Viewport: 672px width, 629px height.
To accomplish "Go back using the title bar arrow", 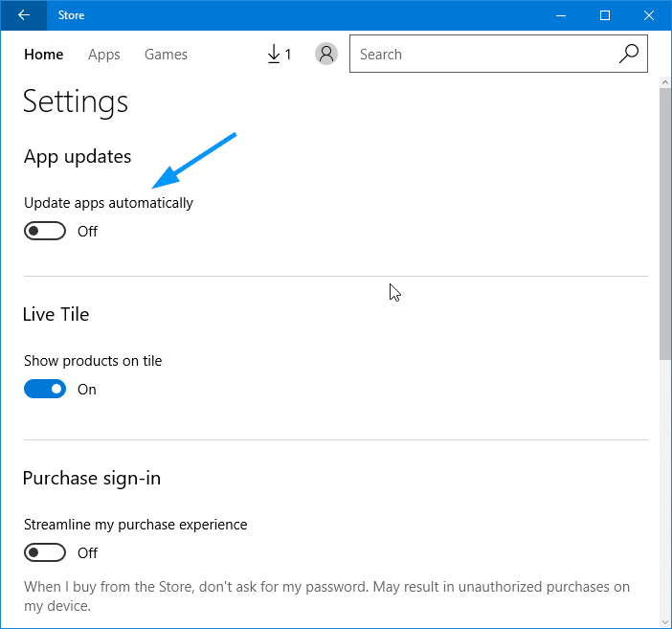I will tap(23, 15).
